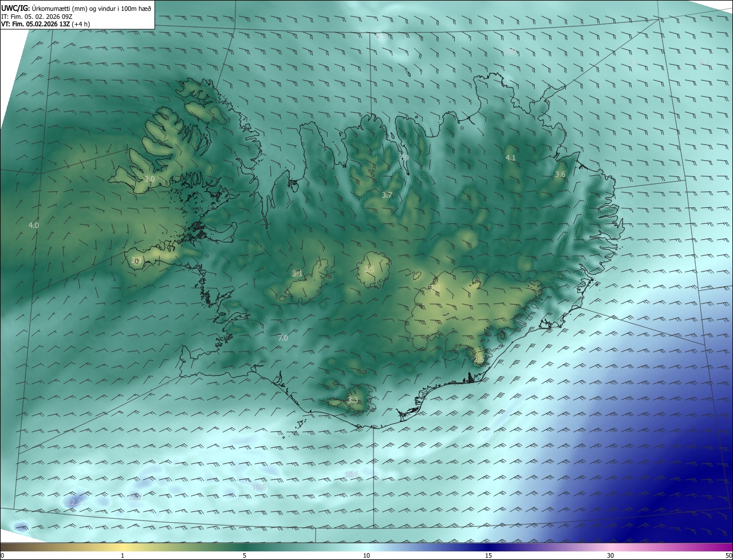Viewport: 733px width, 560px height.
Task: Click the 10.6 value south of Iceland
Action: pyautogui.click(x=352, y=474)
